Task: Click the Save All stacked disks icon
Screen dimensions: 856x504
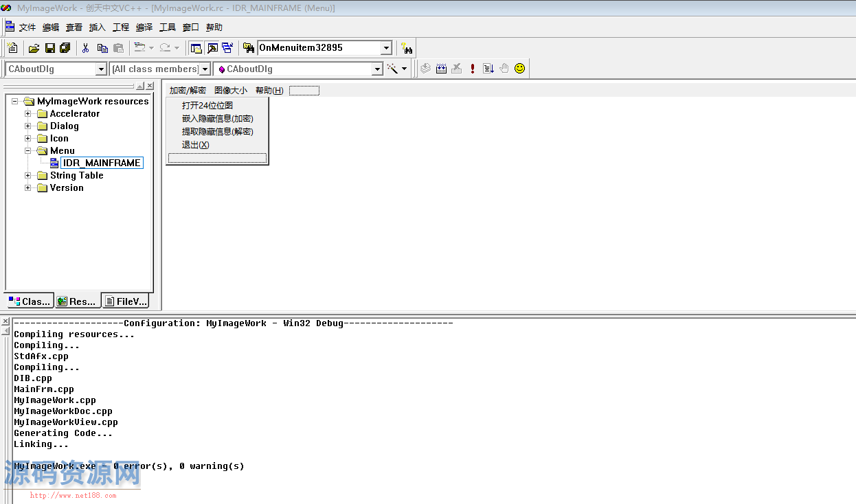Action: click(65, 48)
